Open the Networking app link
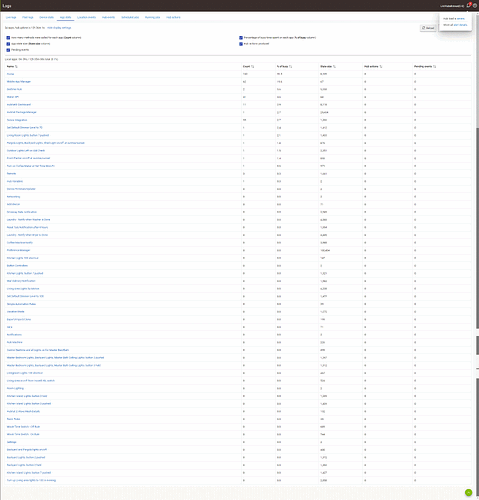The image size is (479, 500). (13, 197)
